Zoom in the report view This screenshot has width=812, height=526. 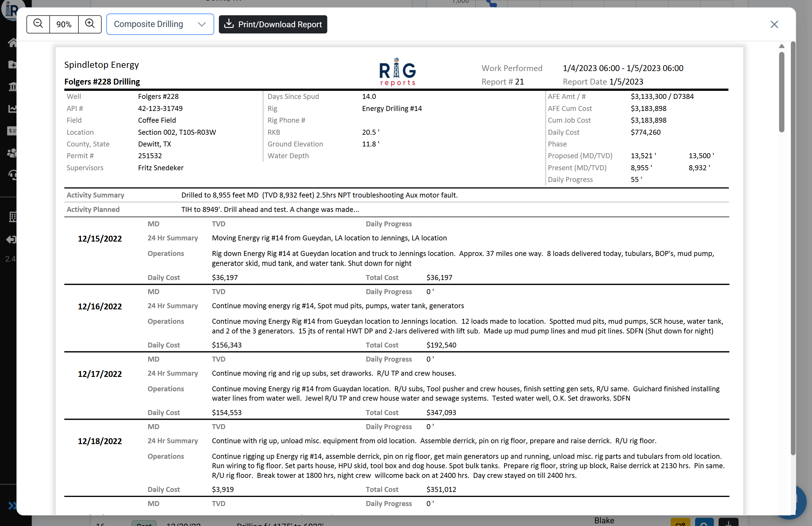point(90,24)
